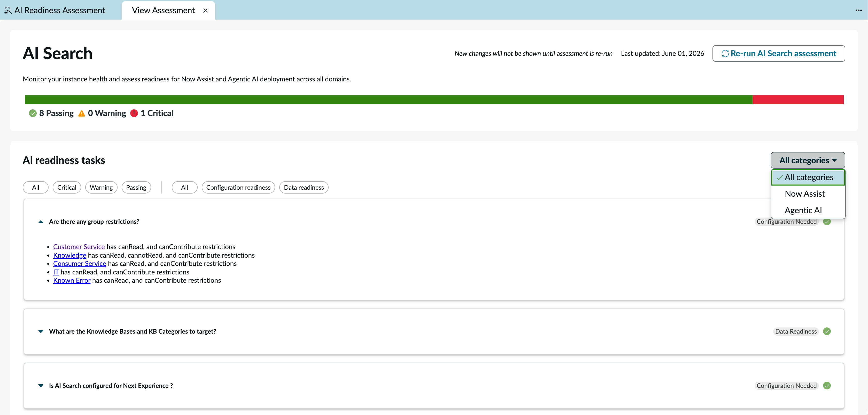Click the red critical segment of progress bar
Image resolution: width=868 pixels, height=415 pixels.
click(798, 100)
